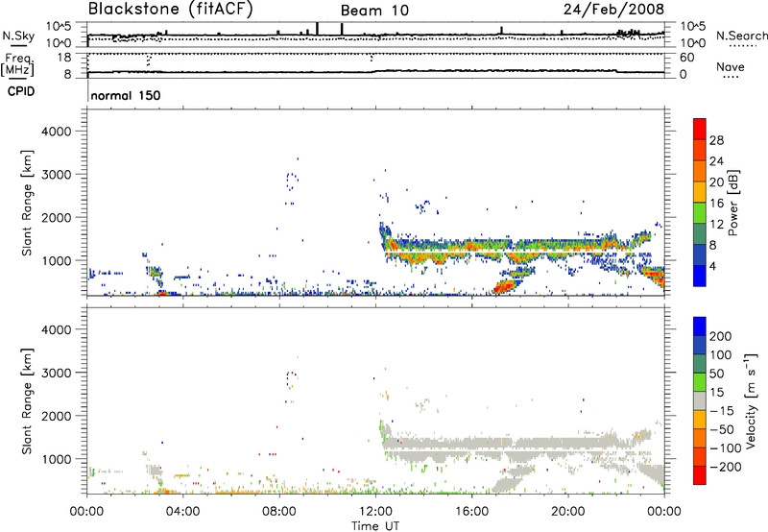This screenshot has height=532, width=768.
Task: Click the '16:00' time axis label
Action: click(x=471, y=512)
